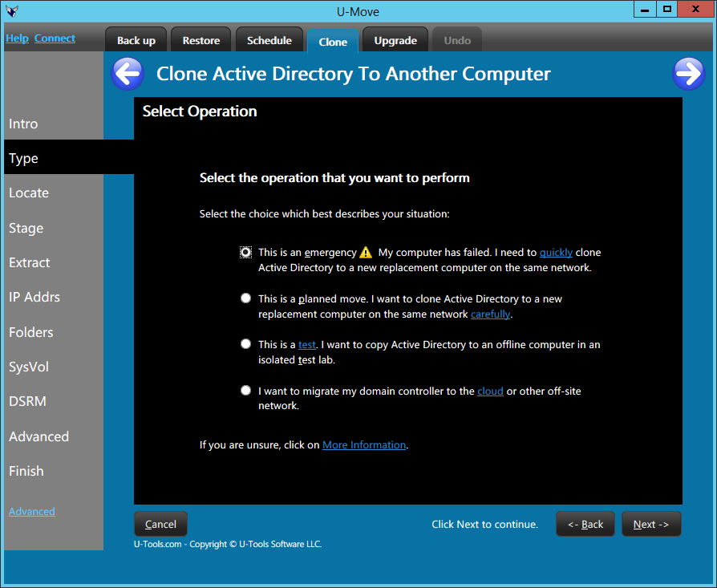717x588 pixels.
Task: Jump to the Locate step in sidebar
Action: 29,193
